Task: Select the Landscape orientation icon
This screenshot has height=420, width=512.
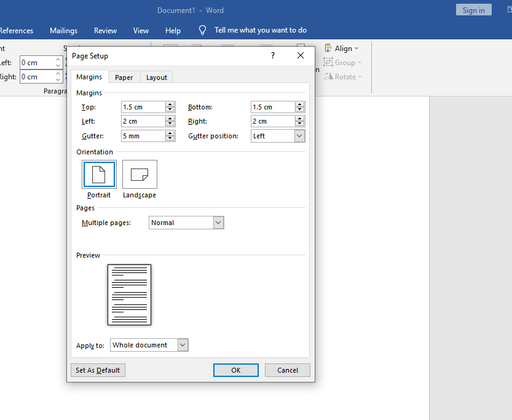Action: tap(140, 174)
